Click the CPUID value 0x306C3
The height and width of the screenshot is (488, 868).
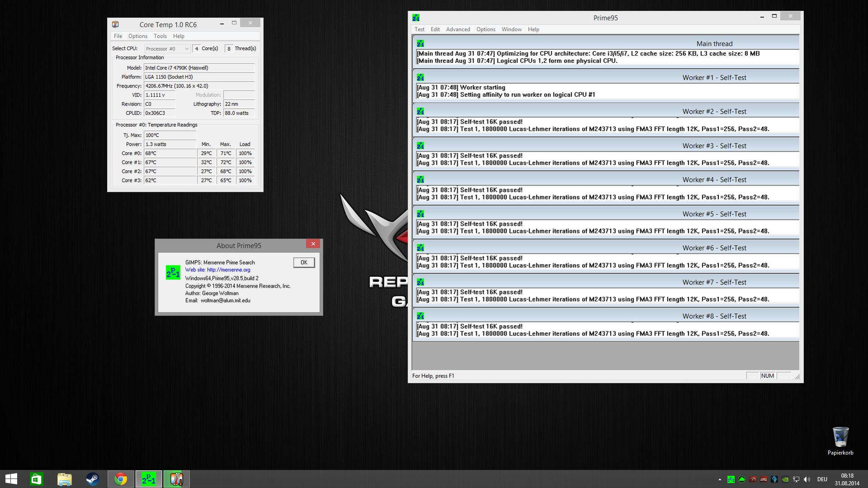[x=159, y=113]
